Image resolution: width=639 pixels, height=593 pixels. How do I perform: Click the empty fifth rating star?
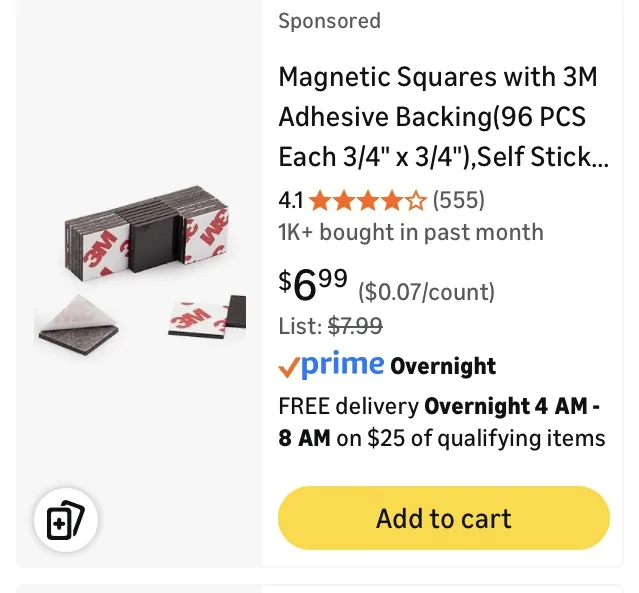click(x=416, y=201)
